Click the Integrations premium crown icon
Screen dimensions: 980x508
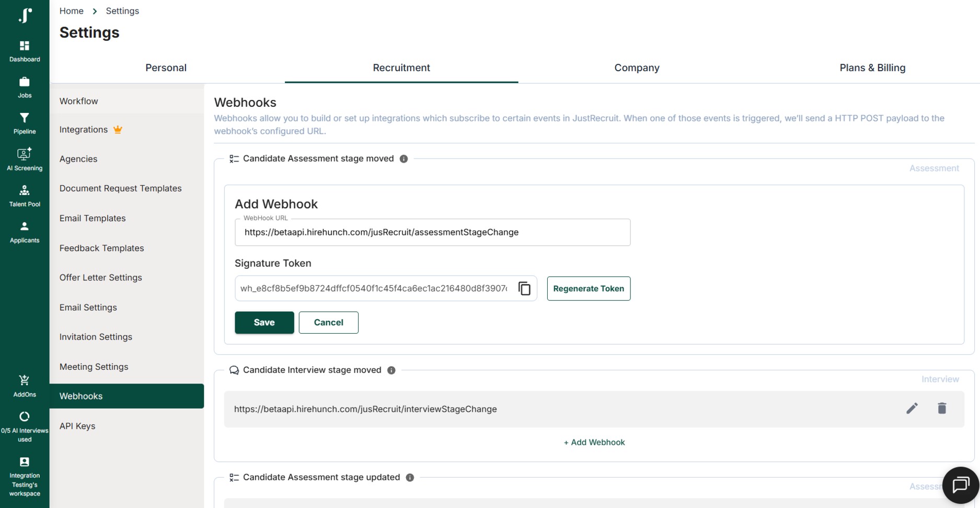(118, 130)
